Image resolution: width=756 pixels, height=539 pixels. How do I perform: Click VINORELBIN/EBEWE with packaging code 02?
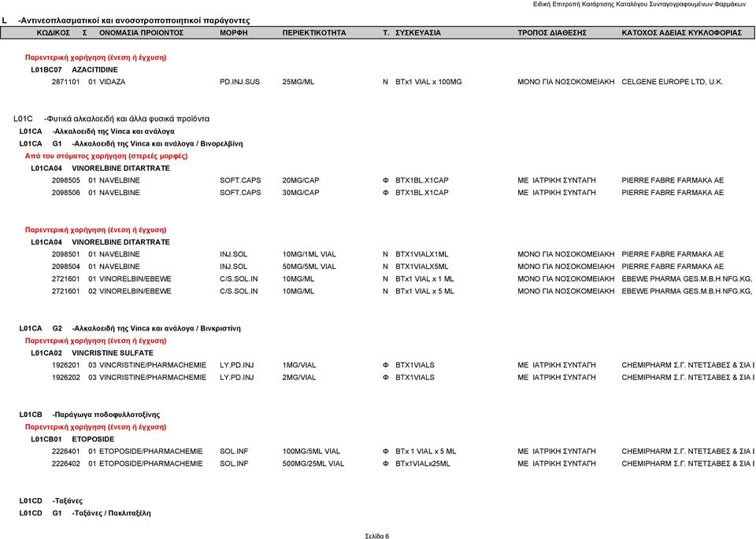(x=135, y=291)
